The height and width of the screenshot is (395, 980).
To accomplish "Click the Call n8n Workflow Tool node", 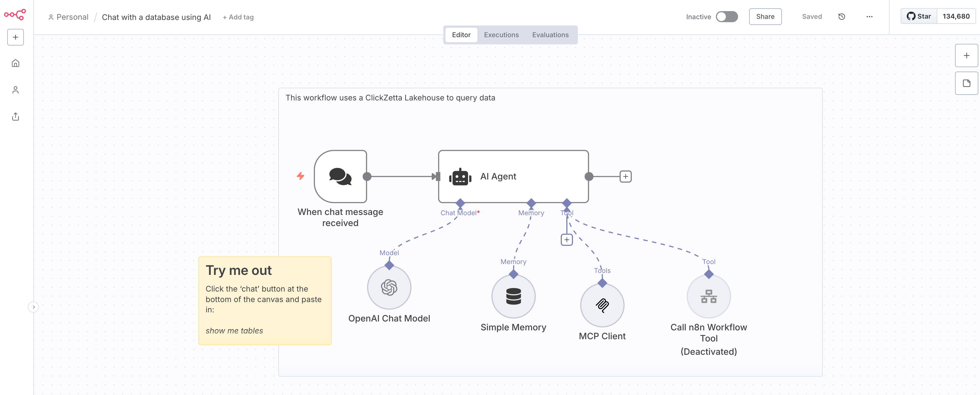I will pyautogui.click(x=708, y=296).
